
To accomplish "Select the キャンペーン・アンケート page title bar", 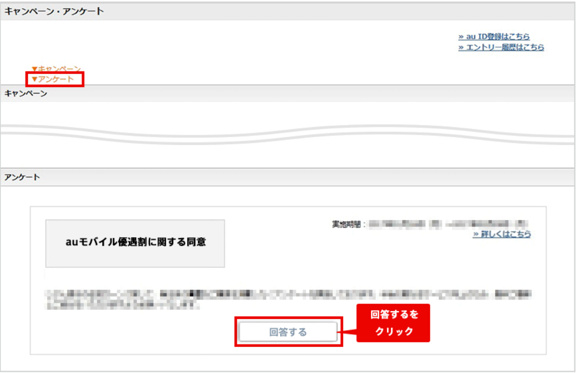I will [x=287, y=11].
